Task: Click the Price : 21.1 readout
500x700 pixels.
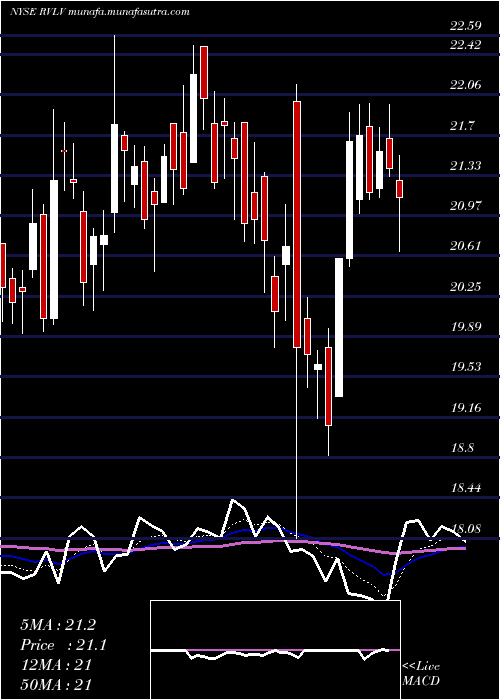Action: [x=64, y=645]
